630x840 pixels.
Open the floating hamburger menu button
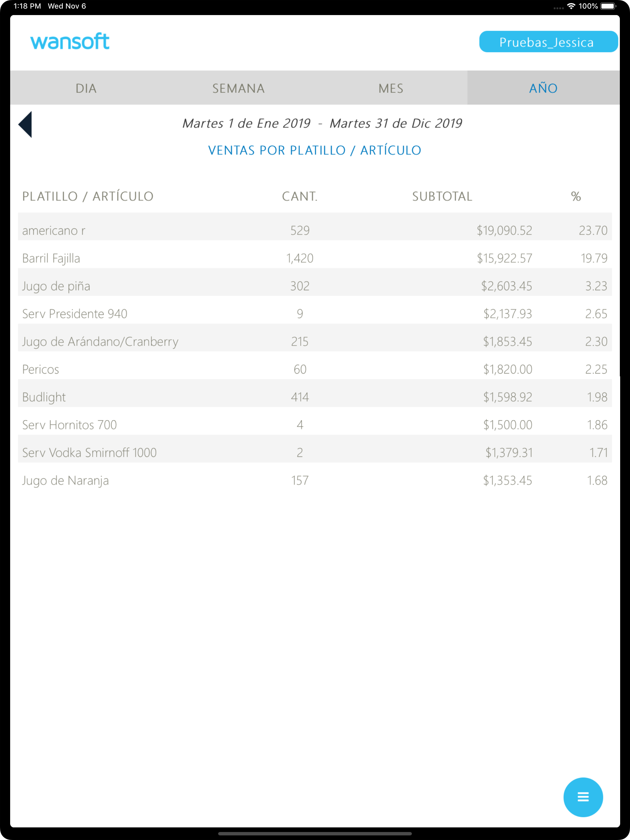pos(583,797)
